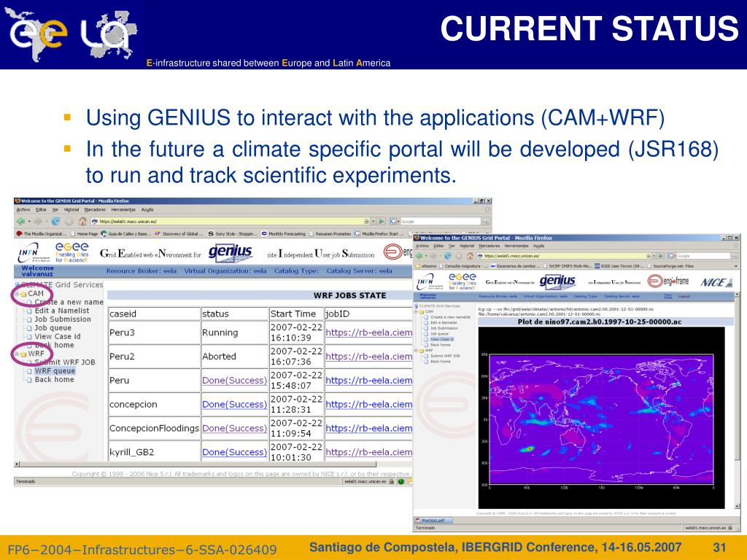The width and height of the screenshot is (747, 560).
Task: Select Back home under WRF in the WRF jobs window
Action: [54, 379]
